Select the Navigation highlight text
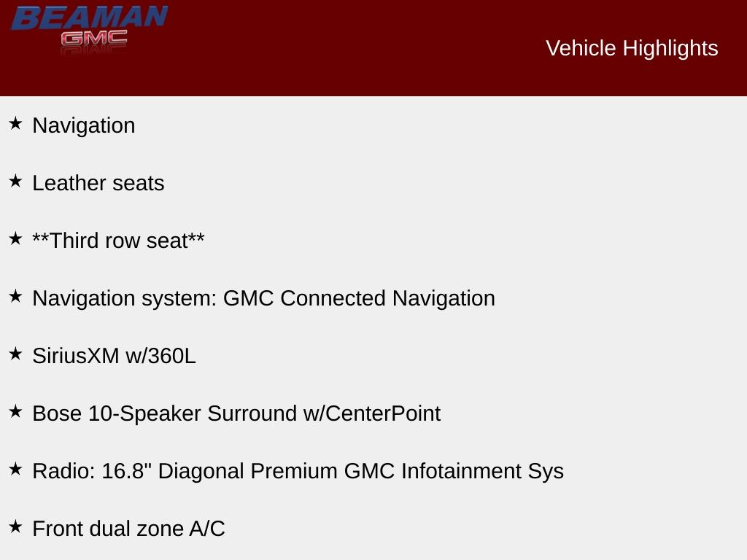The height and width of the screenshot is (560, 747). [84, 125]
